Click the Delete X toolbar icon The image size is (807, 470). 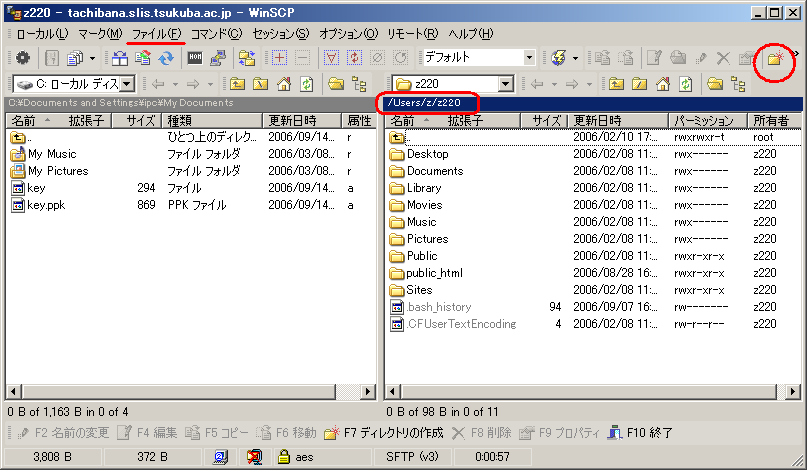723,58
